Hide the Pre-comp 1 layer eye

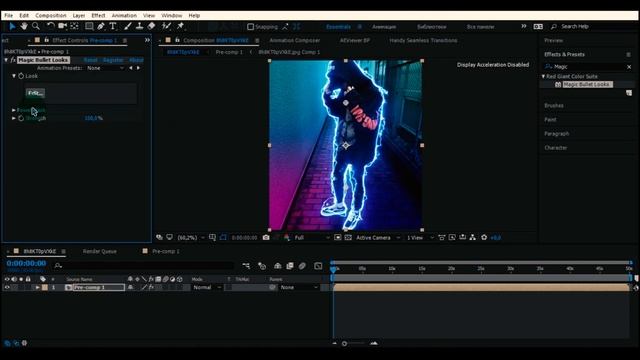[x=7, y=288]
